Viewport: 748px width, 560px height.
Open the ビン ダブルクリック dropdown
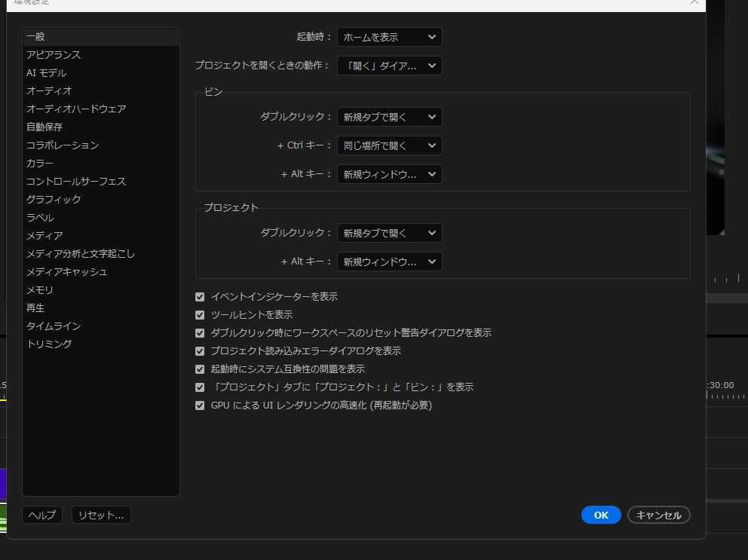389,117
